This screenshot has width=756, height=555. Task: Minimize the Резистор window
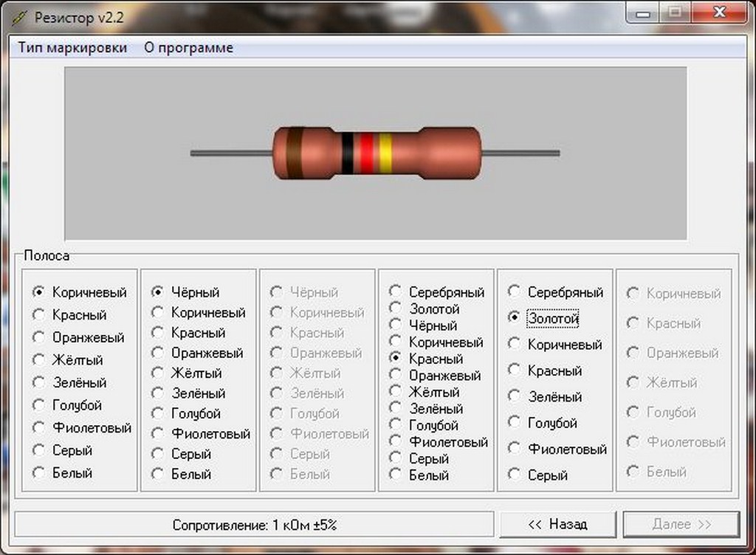coord(643,13)
